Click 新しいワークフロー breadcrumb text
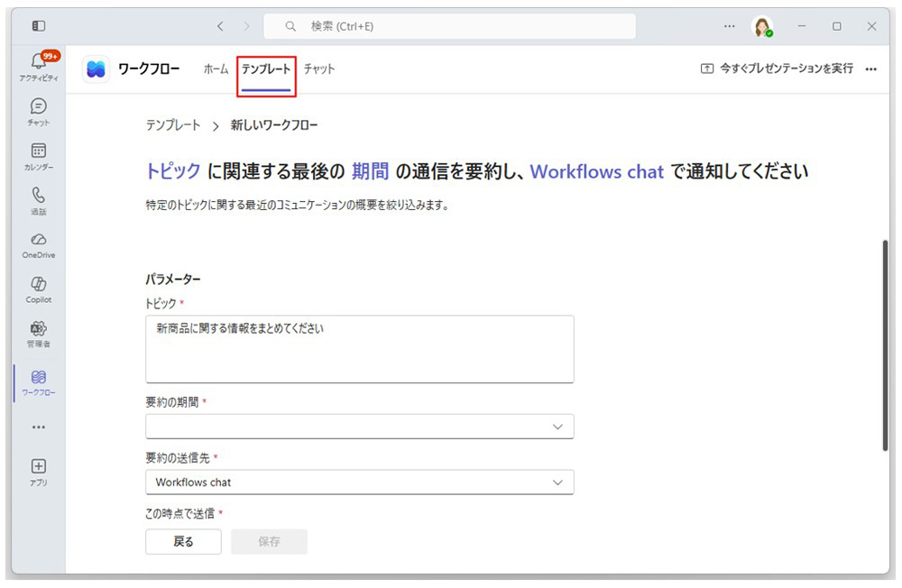Viewport: 902px width, 588px height. pyautogui.click(x=274, y=125)
